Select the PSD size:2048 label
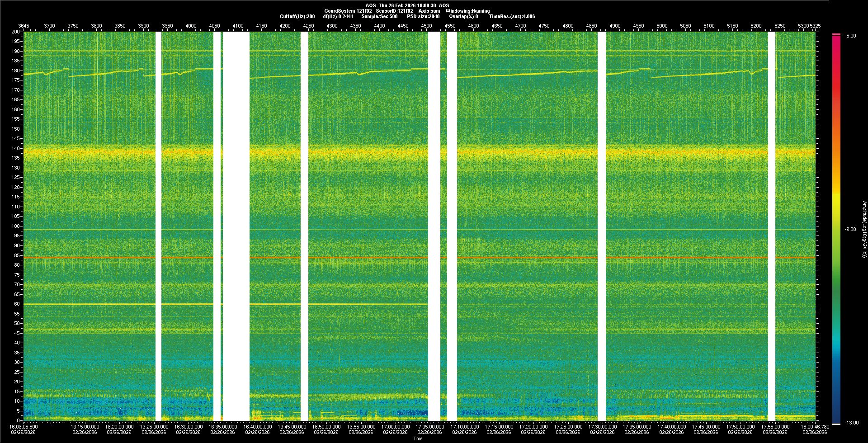The width and height of the screenshot is (868, 443). click(423, 16)
